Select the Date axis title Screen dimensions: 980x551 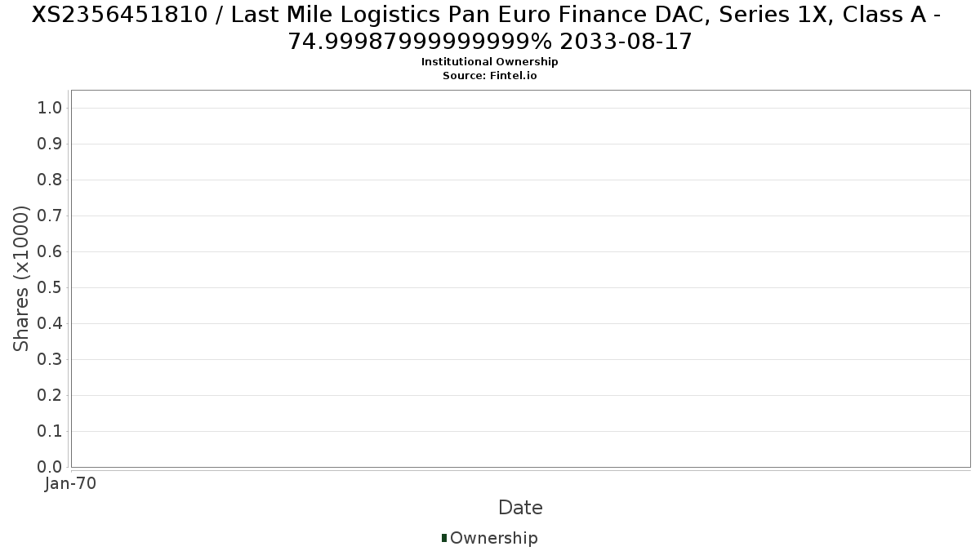520,508
